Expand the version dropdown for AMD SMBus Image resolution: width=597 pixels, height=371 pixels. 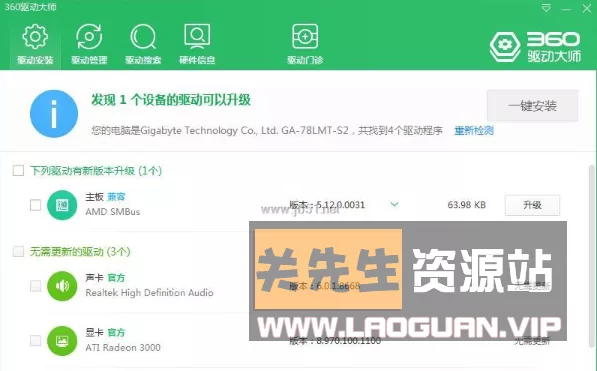pyautogui.click(x=394, y=205)
